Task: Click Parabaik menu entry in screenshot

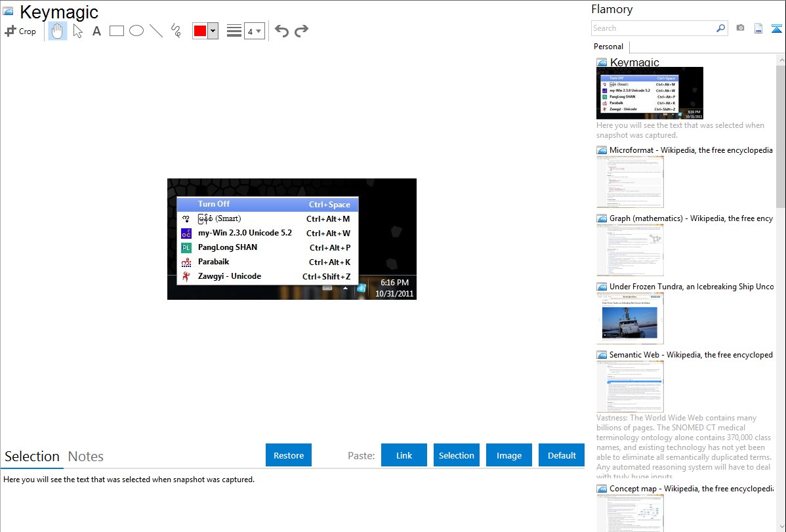Action: [x=268, y=262]
